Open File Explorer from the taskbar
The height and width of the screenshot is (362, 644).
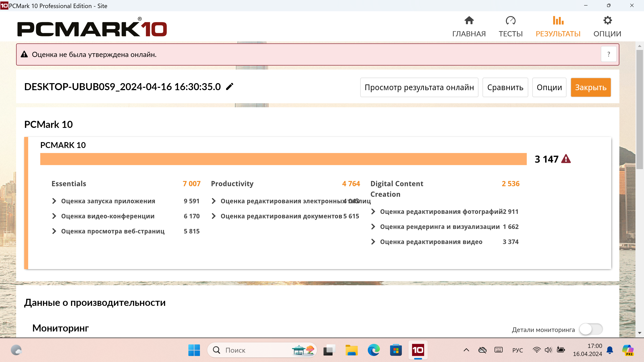coord(351,350)
